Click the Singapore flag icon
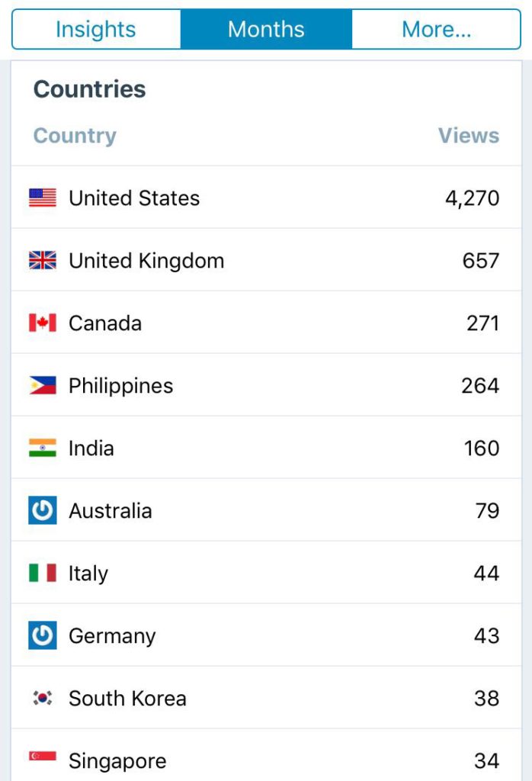 click(x=43, y=757)
